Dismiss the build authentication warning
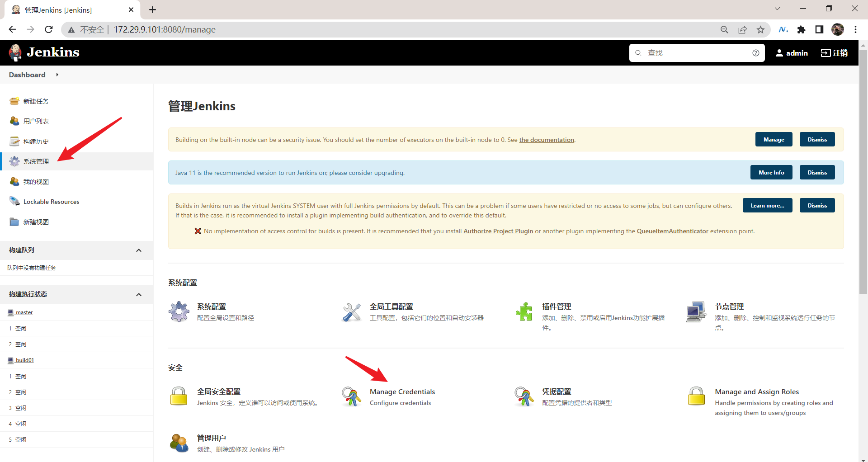Image resolution: width=868 pixels, height=462 pixels. (x=817, y=206)
